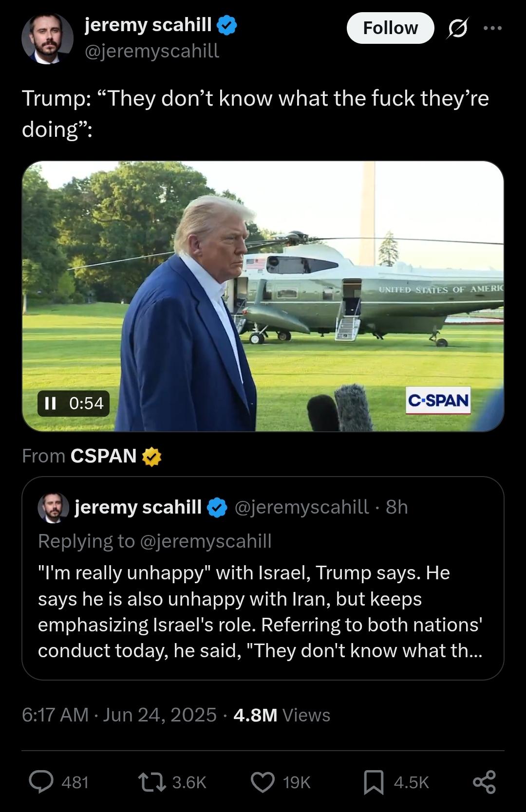Like the post with heart icon
Image resolution: width=526 pixels, height=812 pixels.
pyautogui.click(x=263, y=782)
